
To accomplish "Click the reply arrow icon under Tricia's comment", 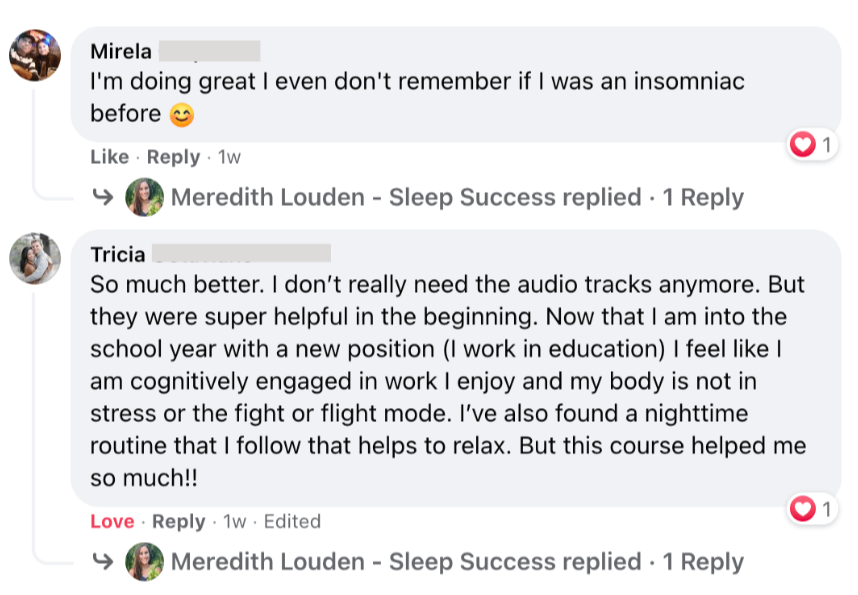I will point(102,562).
